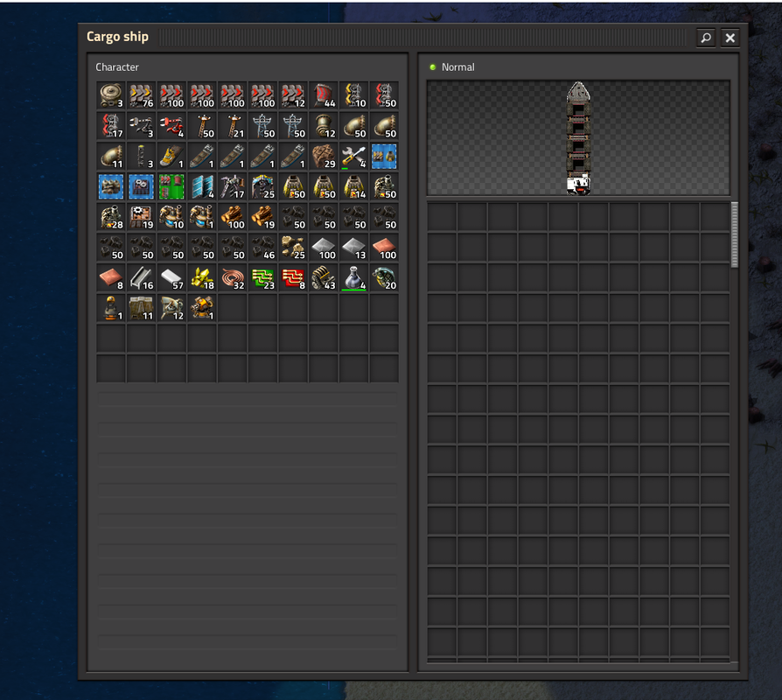Select the electric mining drill stack of 25
Image resolution: width=782 pixels, height=700 pixels.
pos(262,186)
